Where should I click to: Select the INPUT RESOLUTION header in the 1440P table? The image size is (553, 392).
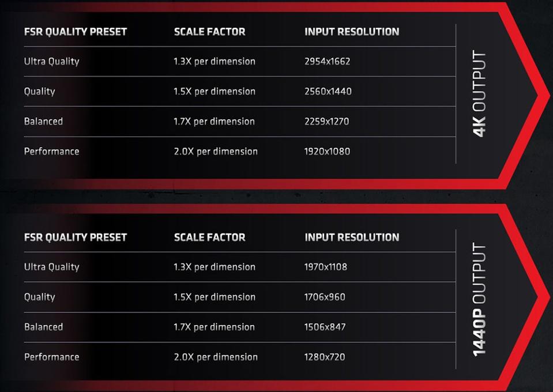point(352,238)
